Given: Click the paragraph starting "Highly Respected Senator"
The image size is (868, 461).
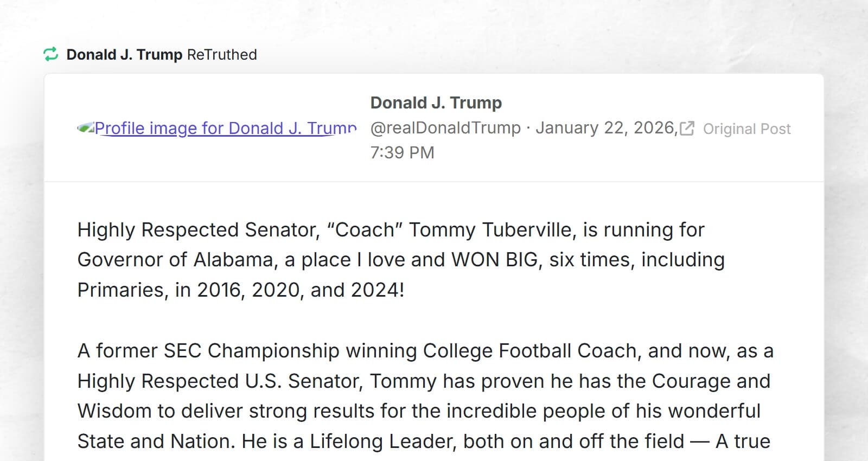Looking at the screenshot, I should click(401, 260).
